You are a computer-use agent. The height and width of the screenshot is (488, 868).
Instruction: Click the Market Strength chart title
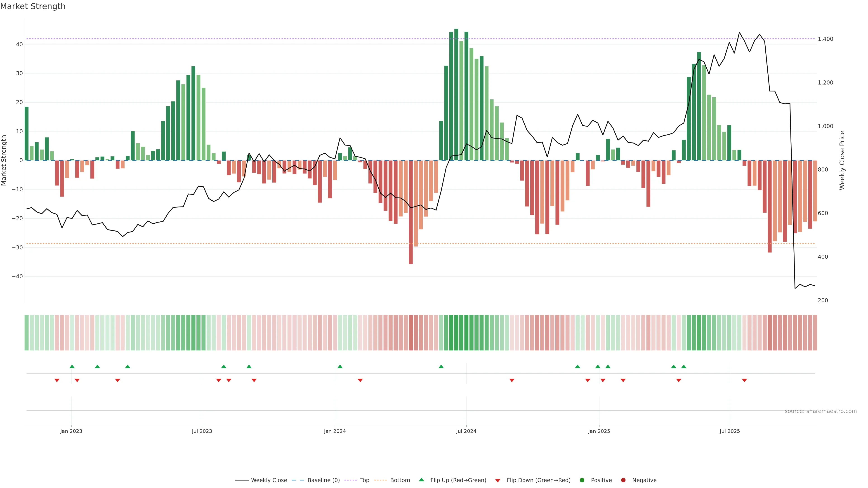[x=33, y=6]
